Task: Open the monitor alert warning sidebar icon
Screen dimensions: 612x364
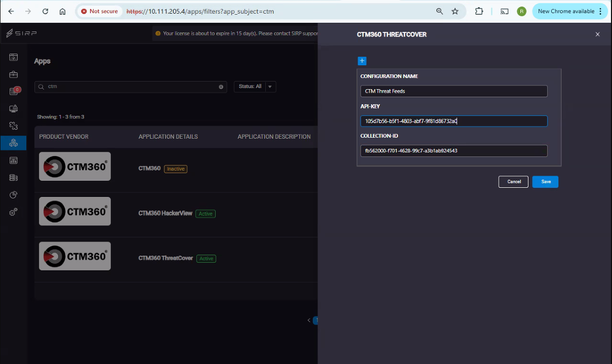Action: 14,108
